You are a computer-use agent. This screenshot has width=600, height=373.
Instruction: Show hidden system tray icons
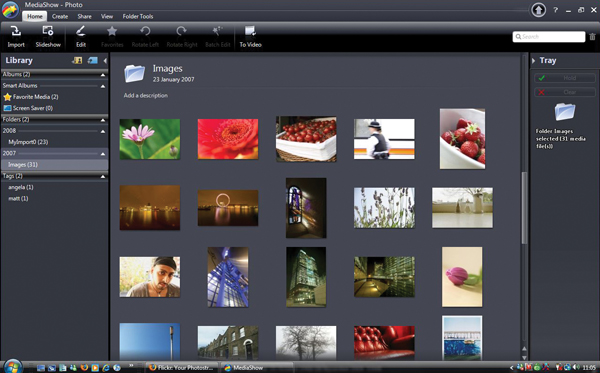511,368
